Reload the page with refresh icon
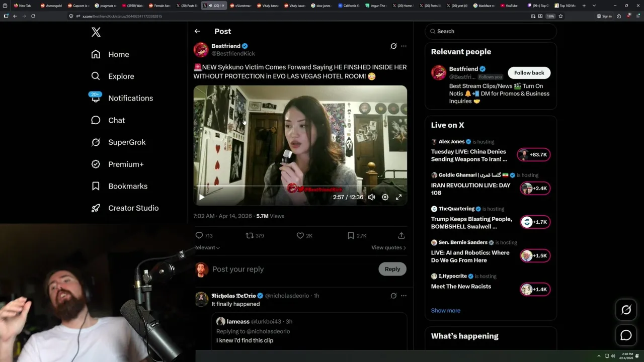The width and height of the screenshot is (644, 362). (33, 16)
